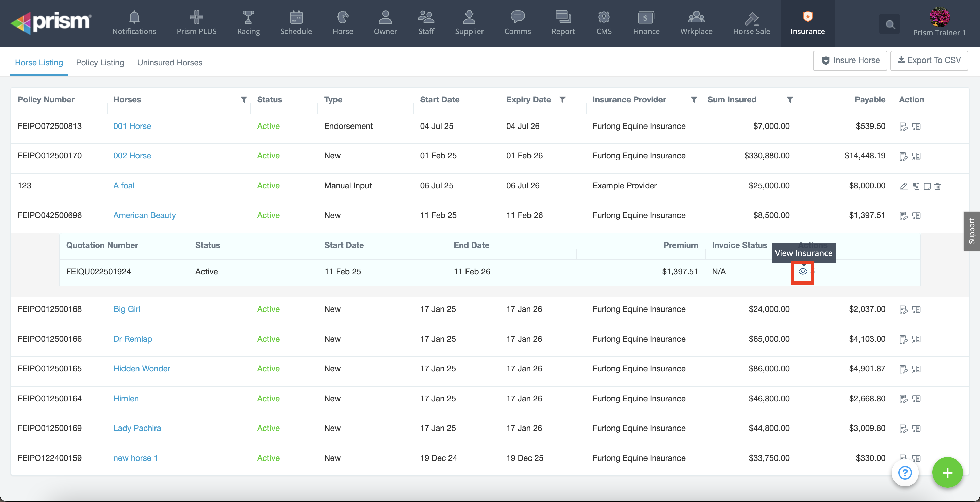This screenshot has width=980, height=502.
Task: Click the Insure Horse button
Action: [x=850, y=61]
